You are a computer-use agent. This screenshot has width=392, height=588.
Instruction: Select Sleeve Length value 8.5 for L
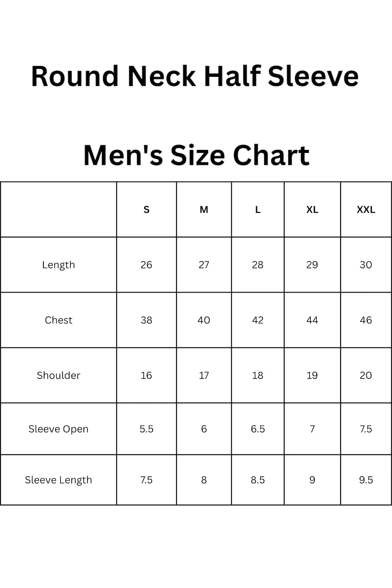258,480
